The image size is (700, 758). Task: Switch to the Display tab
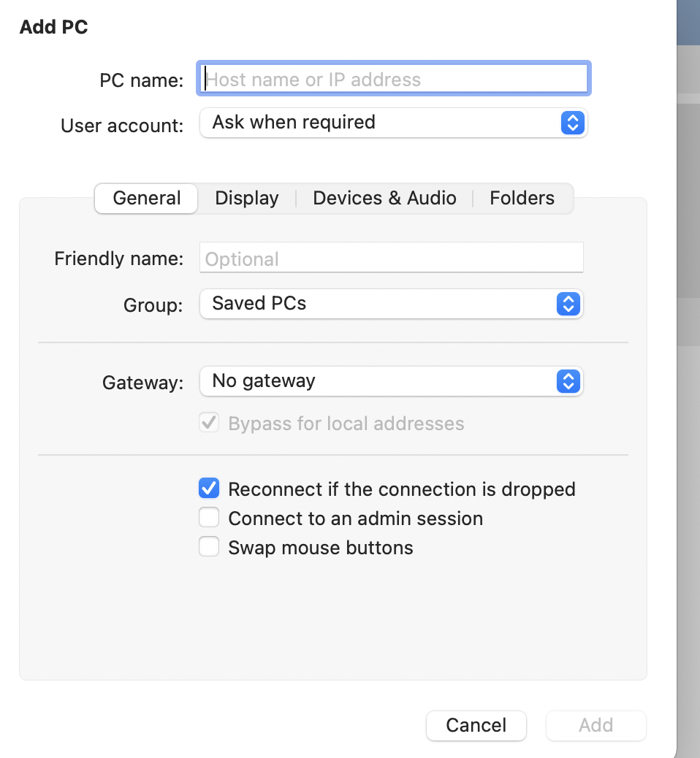coord(247,199)
